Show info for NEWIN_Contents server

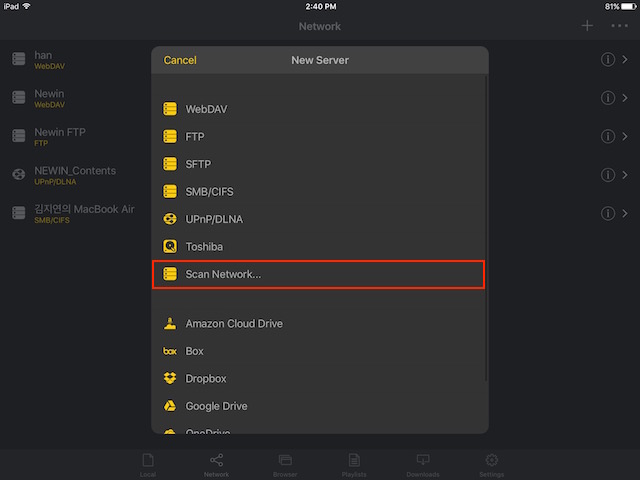coord(607,175)
